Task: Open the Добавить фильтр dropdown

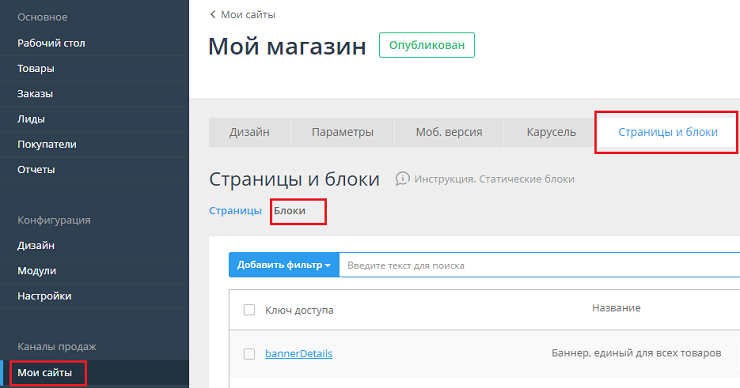Action: tap(284, 265)
